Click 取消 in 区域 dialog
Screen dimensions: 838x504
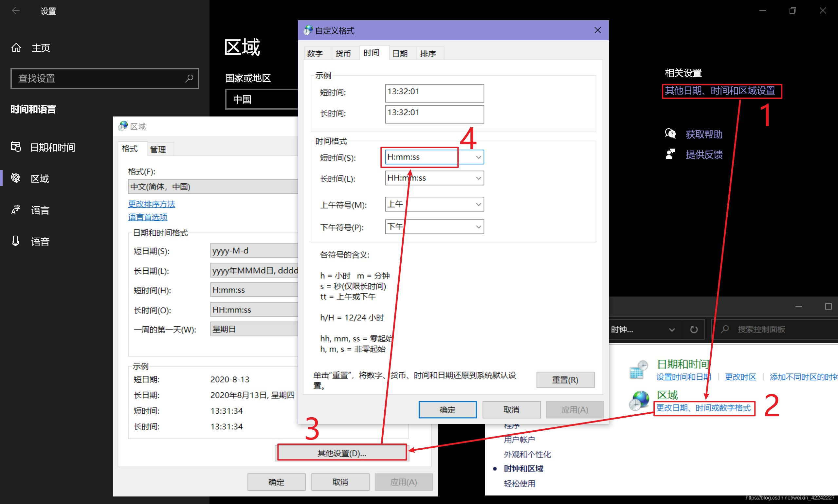340,482
